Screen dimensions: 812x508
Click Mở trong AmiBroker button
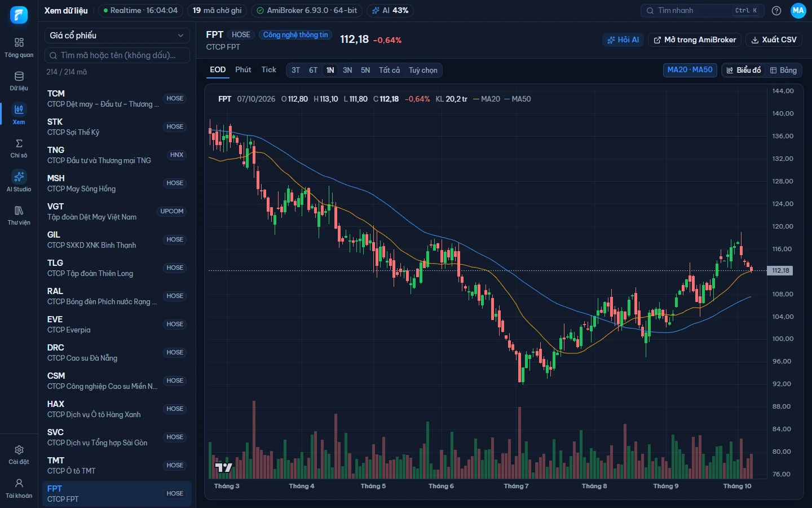tap(695, 40)
